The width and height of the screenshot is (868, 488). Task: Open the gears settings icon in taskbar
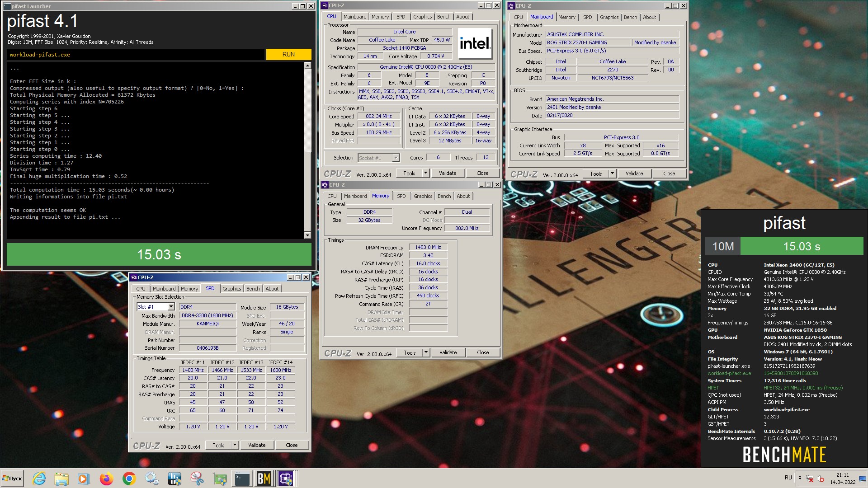click(151, 479)
